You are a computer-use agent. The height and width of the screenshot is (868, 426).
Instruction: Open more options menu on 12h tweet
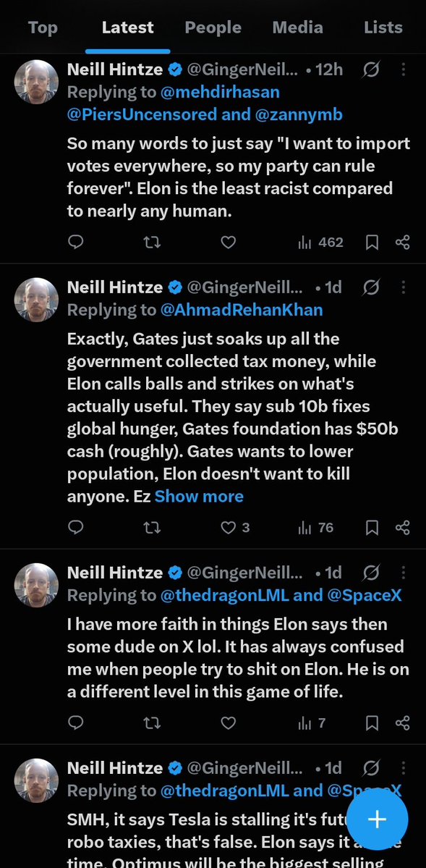coord(404,69)
